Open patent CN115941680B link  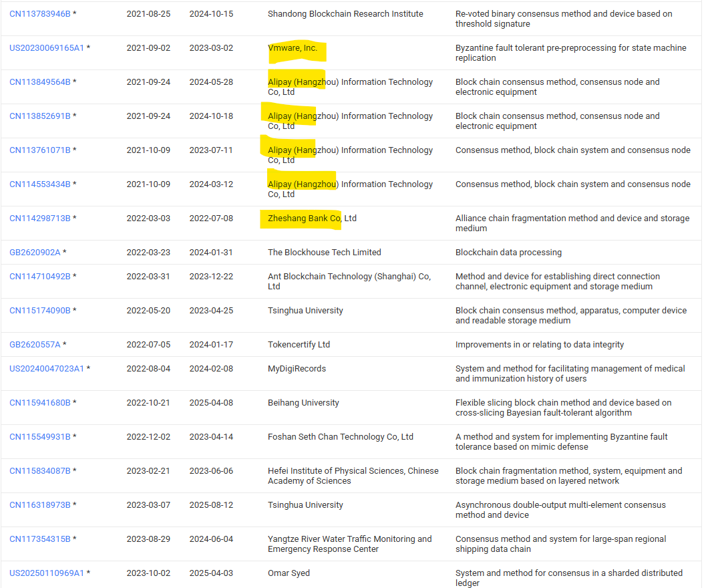[40, 403]
